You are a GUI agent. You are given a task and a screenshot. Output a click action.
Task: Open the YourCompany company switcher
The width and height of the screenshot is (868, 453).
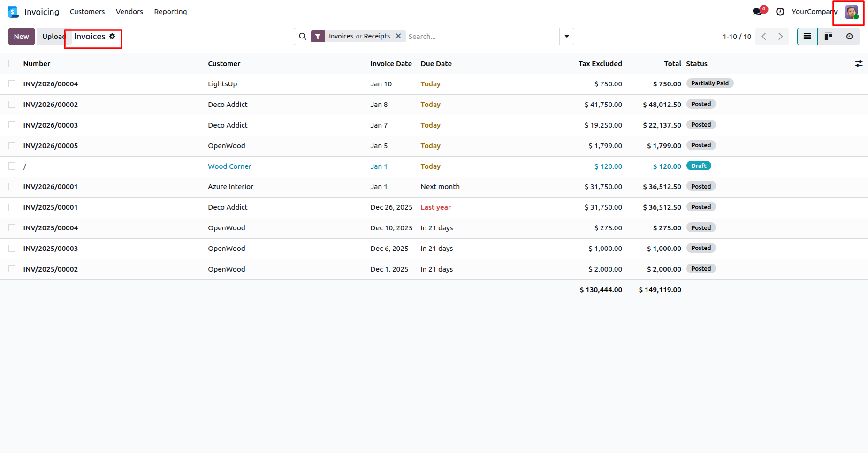pos(814,12)
